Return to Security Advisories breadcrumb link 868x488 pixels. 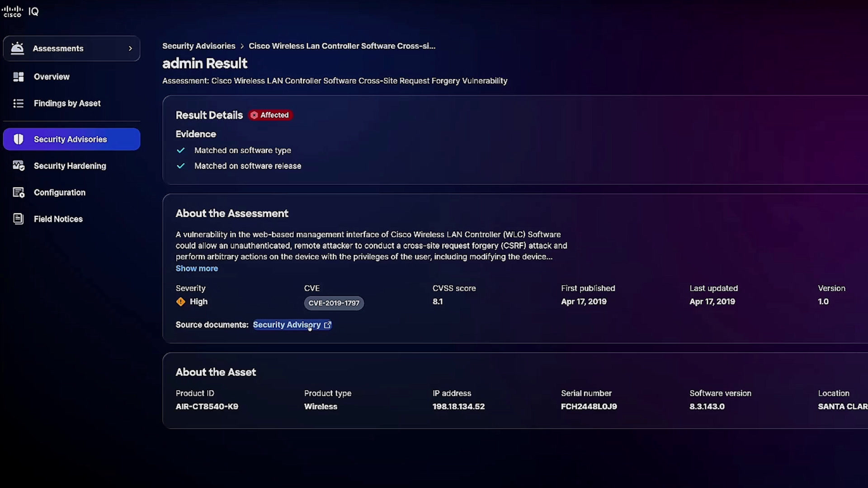coord(199,46)
